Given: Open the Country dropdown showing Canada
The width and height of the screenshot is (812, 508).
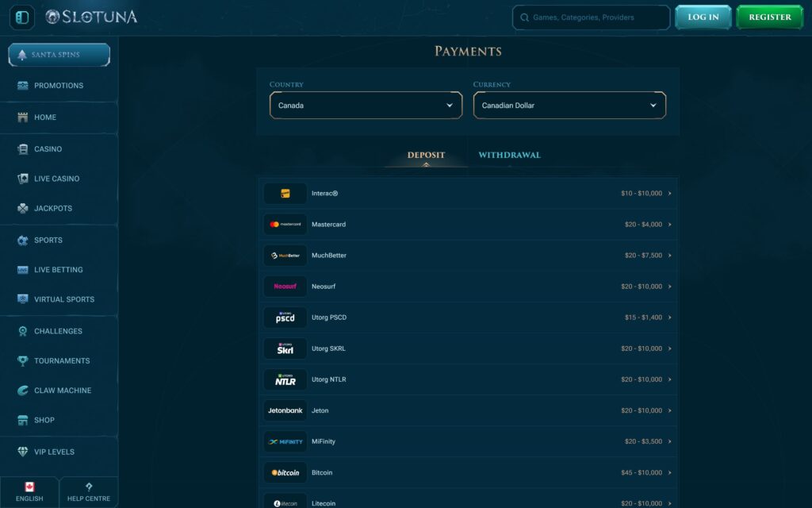Looking at the screenshot, I should coord(366,105).
